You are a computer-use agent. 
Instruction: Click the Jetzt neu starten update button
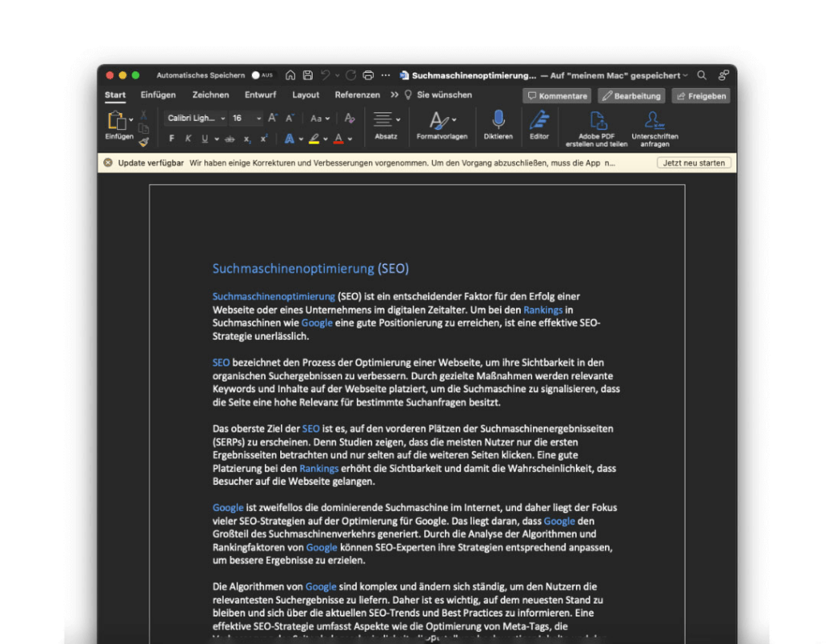point(693,162)
